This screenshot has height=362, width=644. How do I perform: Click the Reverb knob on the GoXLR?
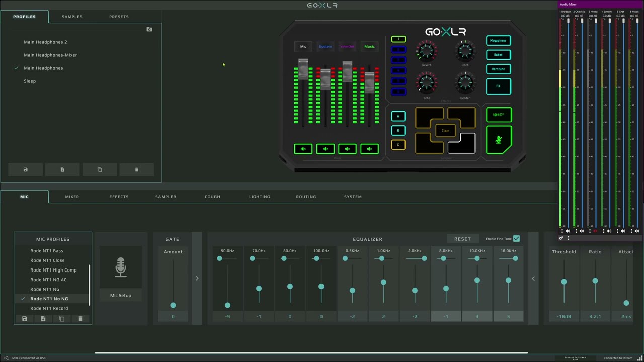(x=427, y=51)
